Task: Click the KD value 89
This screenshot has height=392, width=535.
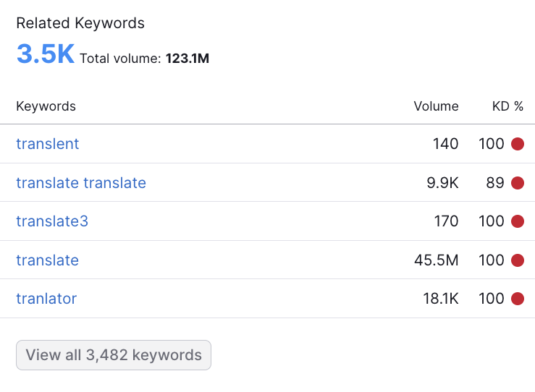Action: tap(495, 183)
